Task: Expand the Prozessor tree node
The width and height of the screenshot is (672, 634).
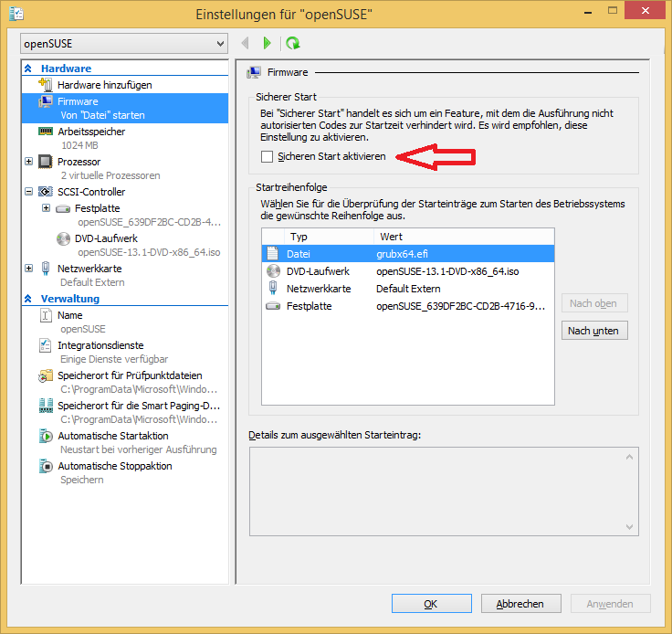Action: point(28,161)
